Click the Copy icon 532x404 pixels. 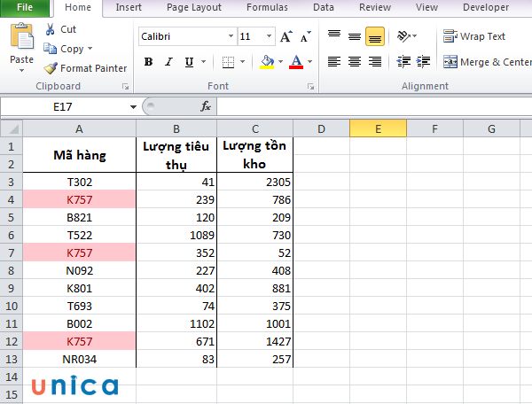tap(50, 49)
